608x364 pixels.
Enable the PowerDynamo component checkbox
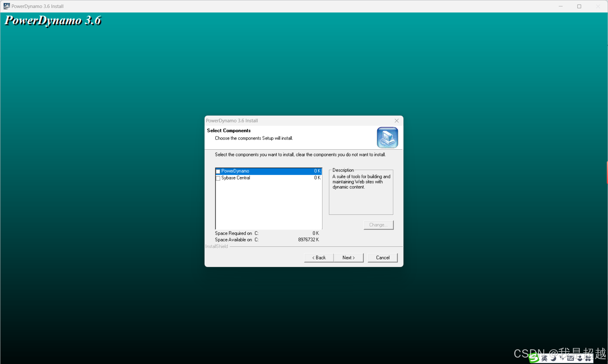pos(218,171)
